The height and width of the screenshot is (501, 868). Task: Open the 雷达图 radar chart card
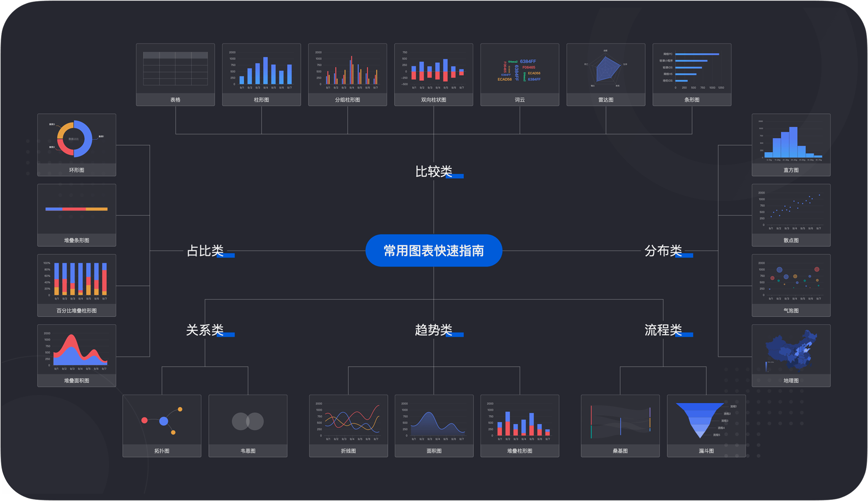click(x=606, y=75)
